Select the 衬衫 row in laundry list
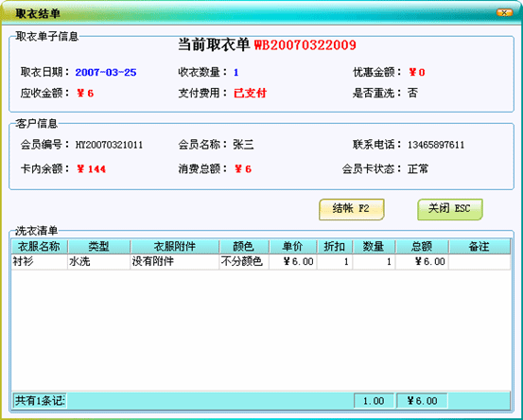Viewport: 523px width, 420px height. 261,261
